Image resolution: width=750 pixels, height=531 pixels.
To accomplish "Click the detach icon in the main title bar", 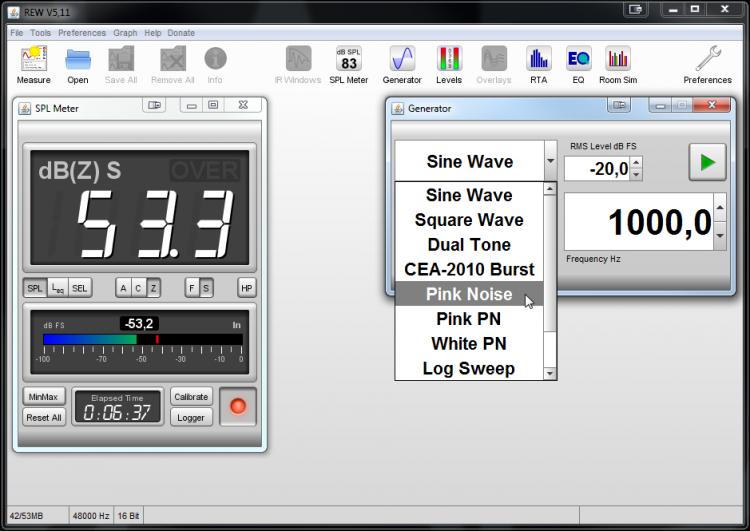I will pos(635,9).
